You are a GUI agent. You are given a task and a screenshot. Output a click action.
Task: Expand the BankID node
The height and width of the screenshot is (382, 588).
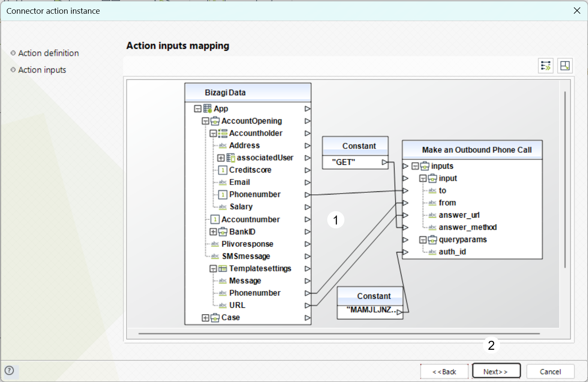pyautogui.click(x=213, y=232)
